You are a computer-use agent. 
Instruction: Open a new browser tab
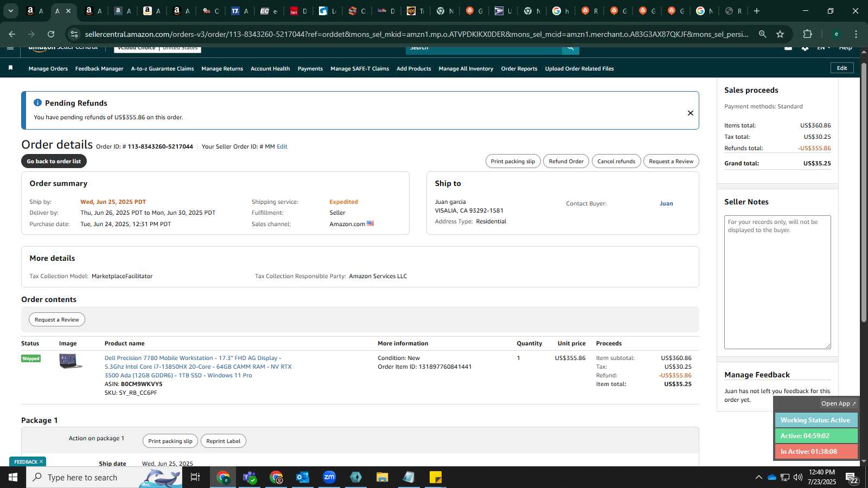(x=757, y=11)
